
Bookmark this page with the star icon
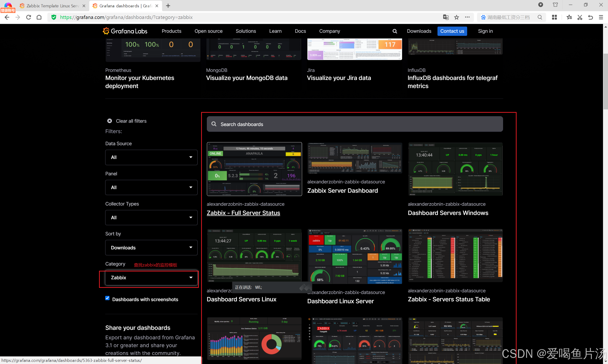point(456,17)
